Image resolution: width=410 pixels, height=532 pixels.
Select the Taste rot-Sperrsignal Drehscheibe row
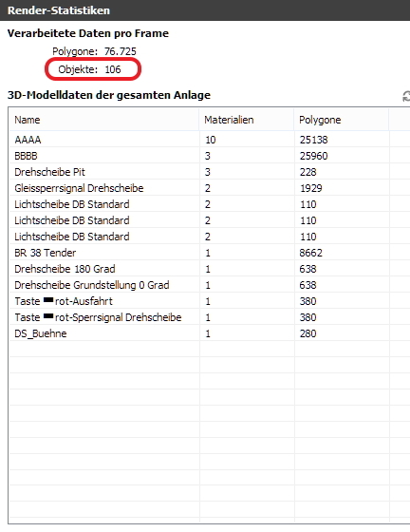[209, 317]
